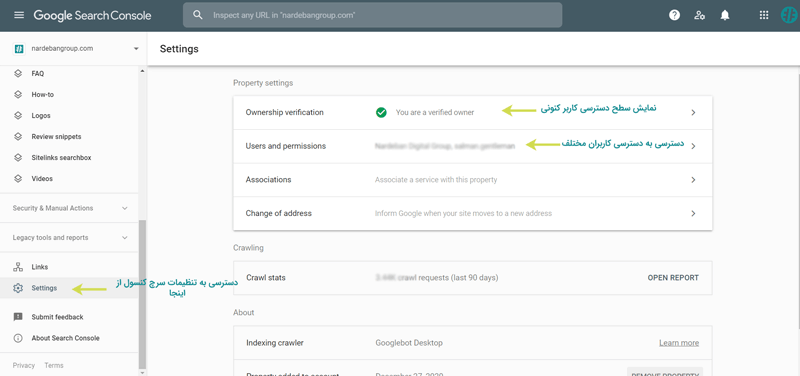Click the REMOVE PROPERTY button
This screenshot has width=800, height=376.
click(665, 373)
